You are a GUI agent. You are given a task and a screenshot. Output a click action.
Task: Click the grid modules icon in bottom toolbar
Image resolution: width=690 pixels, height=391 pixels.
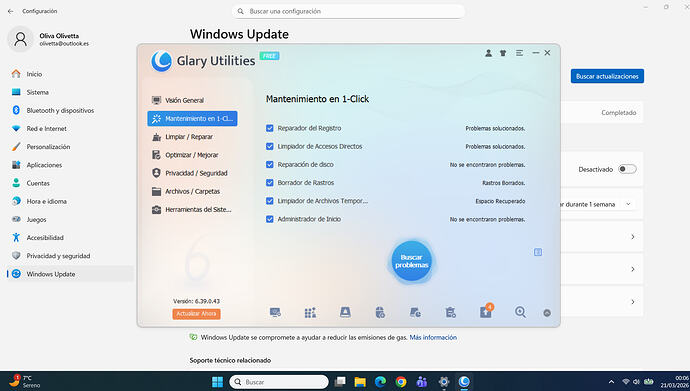310,313
